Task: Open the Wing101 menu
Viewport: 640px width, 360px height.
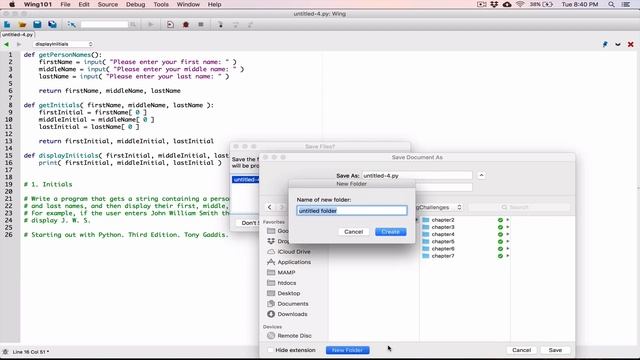Action: point(38,4)
